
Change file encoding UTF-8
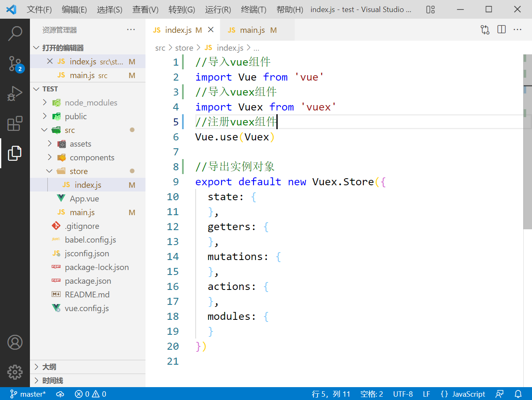pos(403,394)
